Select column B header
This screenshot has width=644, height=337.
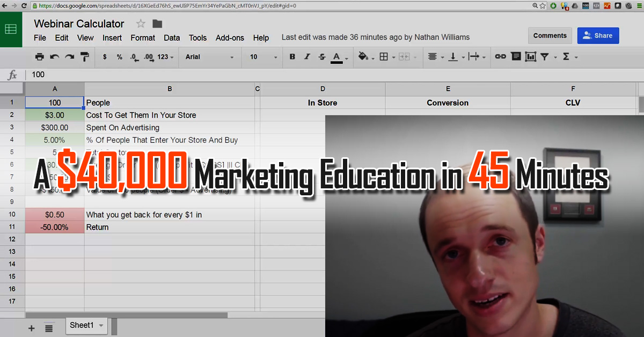pyautogui.click(x=170, y=89)
